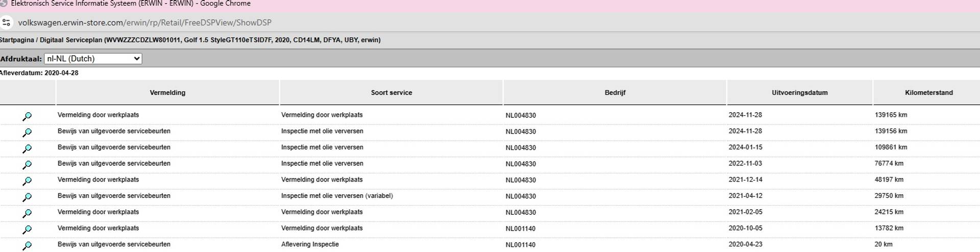
Task: Select the Bedrijf column header
Action: click(x=615, y=93)
